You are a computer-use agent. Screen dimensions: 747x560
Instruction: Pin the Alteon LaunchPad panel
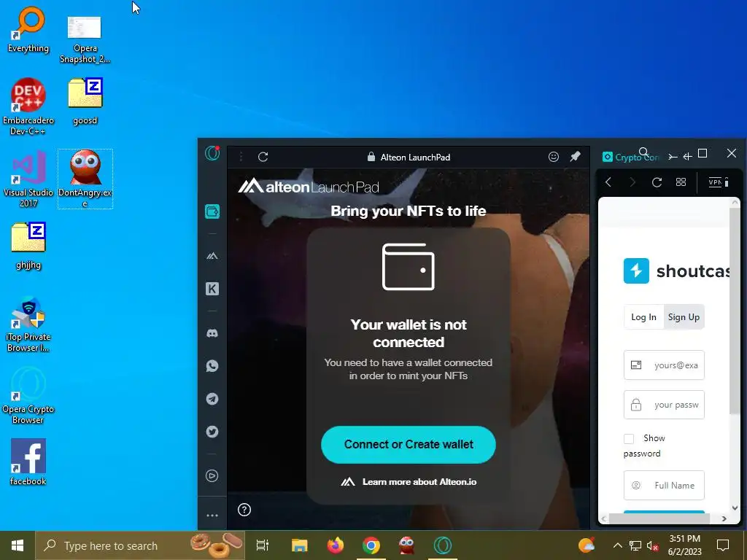575,156
